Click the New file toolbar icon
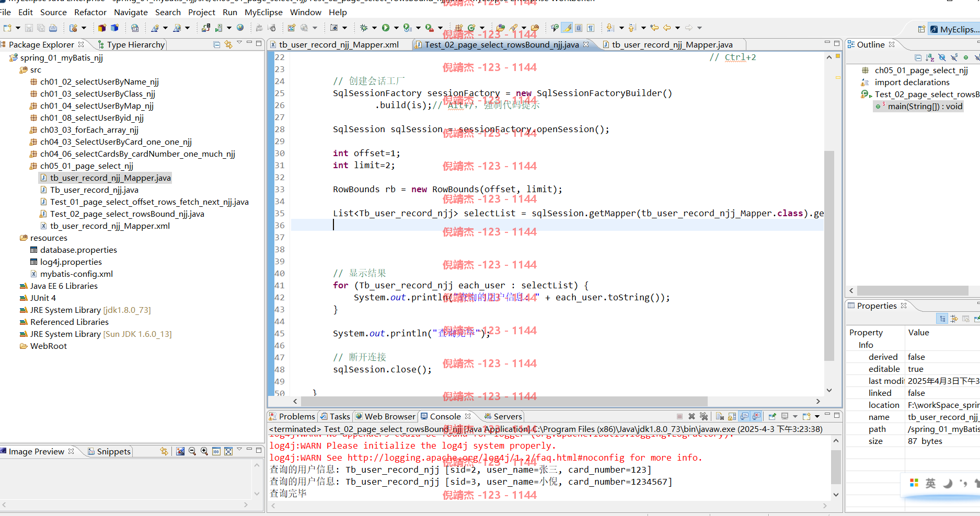980x516 pixels. (7, 28)
